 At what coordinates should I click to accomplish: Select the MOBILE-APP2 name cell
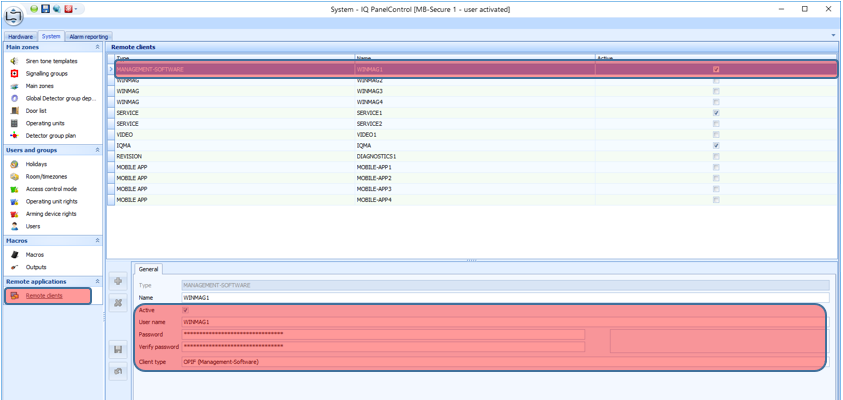click(475, 178)
